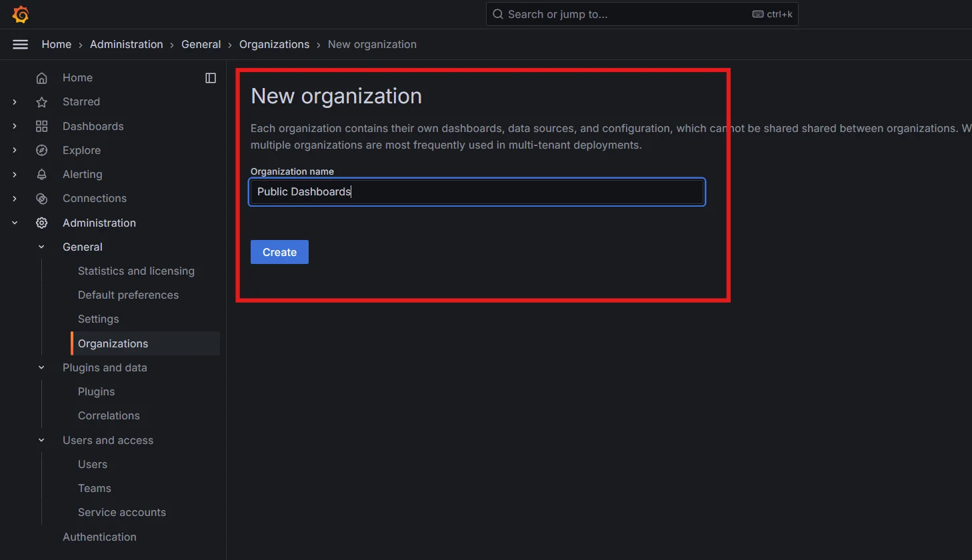972x560 pixels.
Task: Select the Connections plug icon
Action: [x=41, y=198]
